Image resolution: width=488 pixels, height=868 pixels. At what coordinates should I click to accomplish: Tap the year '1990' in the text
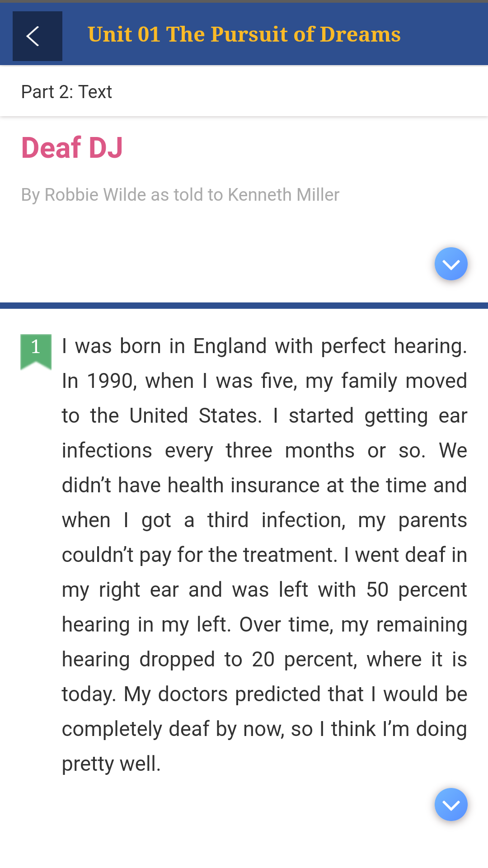point(111,381)
